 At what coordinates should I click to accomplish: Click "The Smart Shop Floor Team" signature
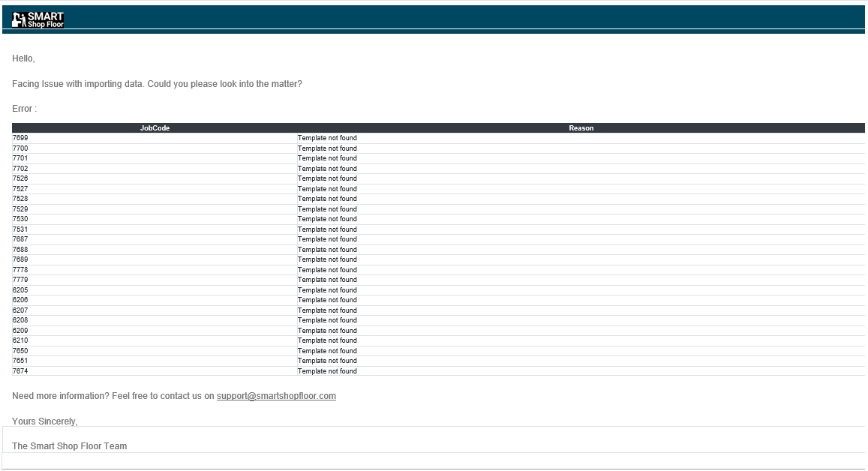point(69,446)
